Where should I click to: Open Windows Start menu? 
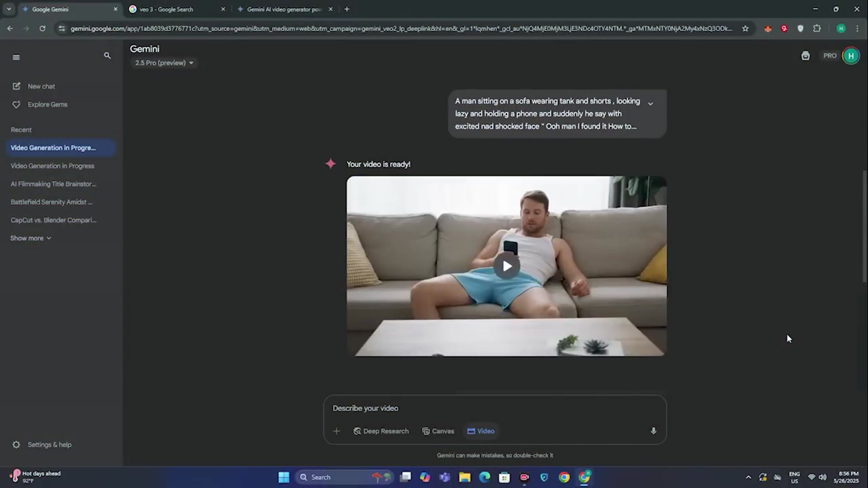point(283,477)
